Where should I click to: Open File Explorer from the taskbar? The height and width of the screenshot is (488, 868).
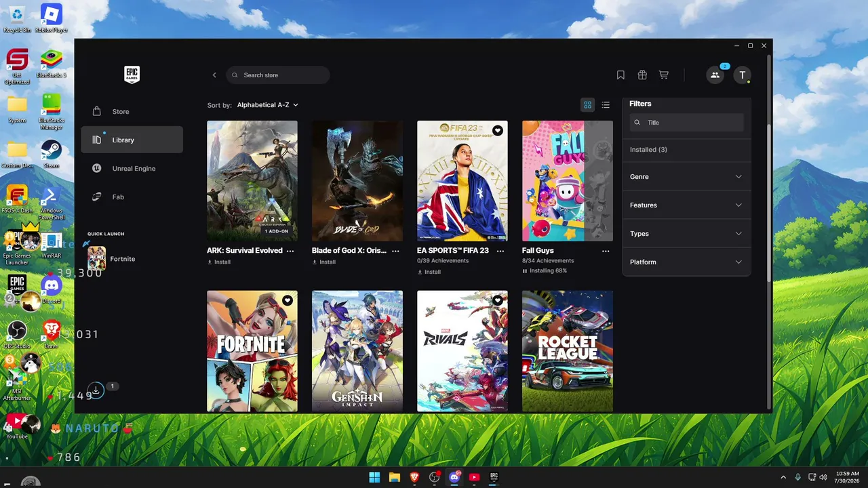pyautogui.click(x=395, y=477)
